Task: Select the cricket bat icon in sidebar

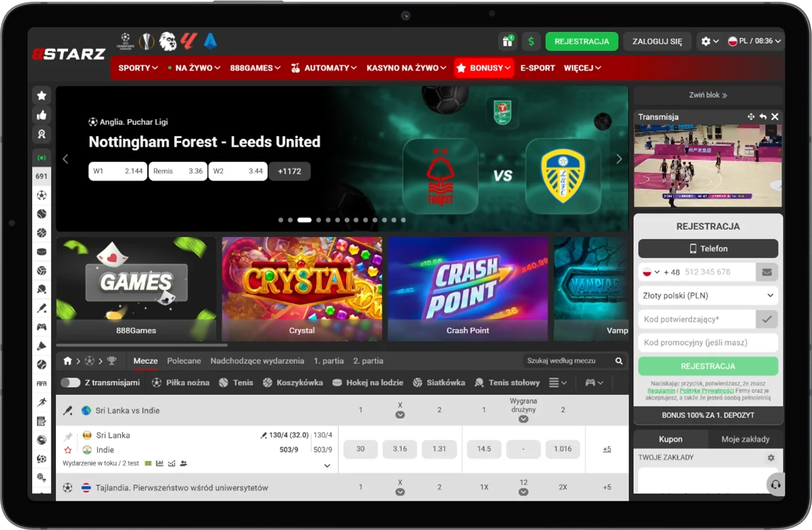Action: pos(41,308)
